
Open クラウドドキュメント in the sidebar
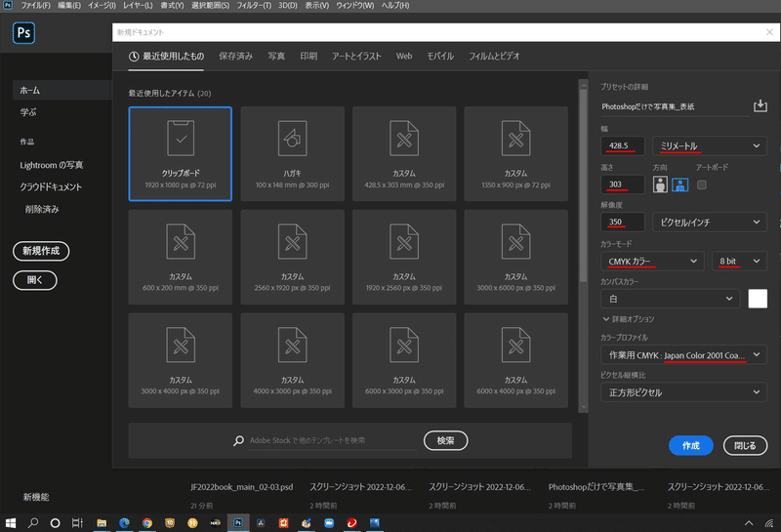click(51, 186)
